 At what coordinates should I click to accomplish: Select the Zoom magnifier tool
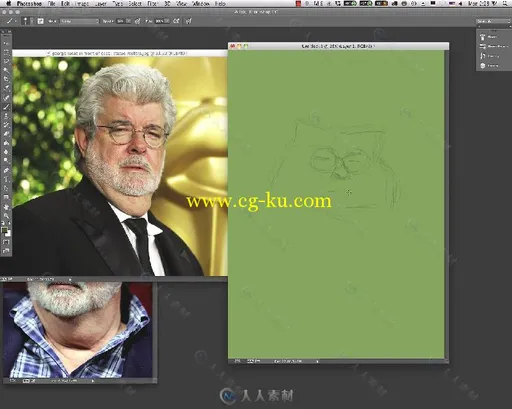tap(6, 216)
